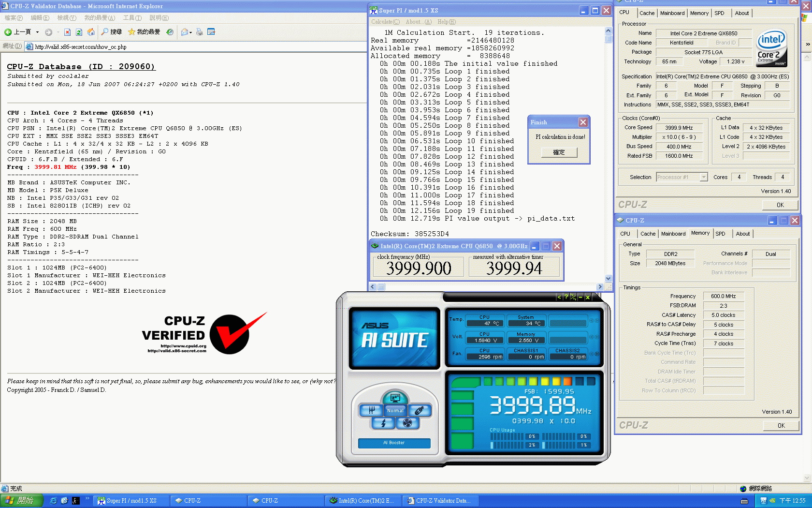Open the Windows Start (開始) button
Viewport: 812px width, 508px height.
click(22, 501)
